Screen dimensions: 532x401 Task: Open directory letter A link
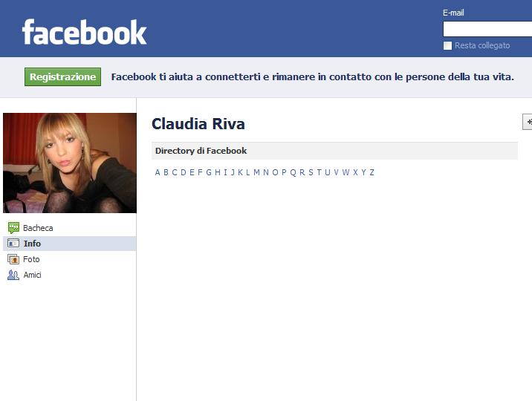point(158,172)
